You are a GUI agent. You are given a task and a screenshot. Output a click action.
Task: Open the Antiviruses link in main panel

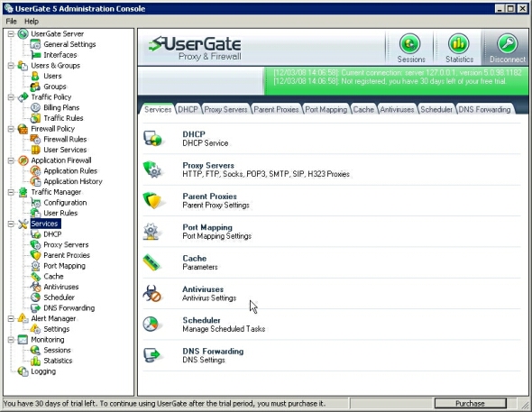click(x=203, y=289)
